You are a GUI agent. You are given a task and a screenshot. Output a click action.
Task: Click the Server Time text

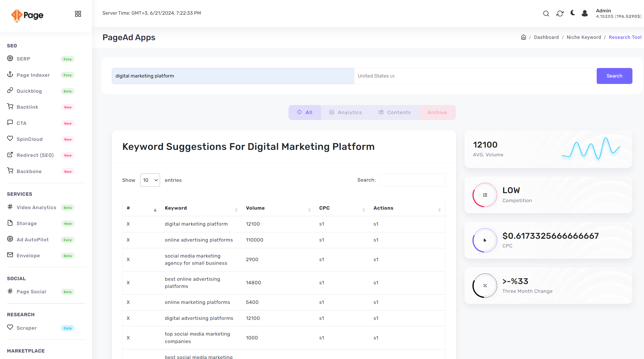point(151,13)
